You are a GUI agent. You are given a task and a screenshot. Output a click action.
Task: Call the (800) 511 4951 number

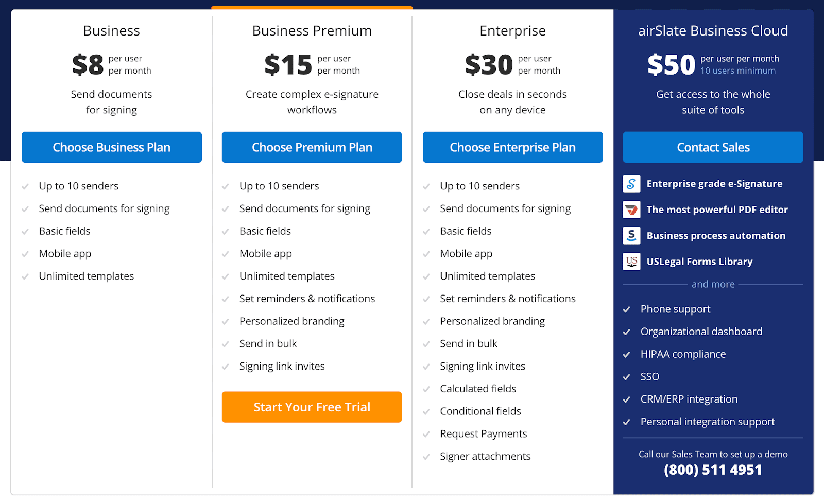(713, 470)
